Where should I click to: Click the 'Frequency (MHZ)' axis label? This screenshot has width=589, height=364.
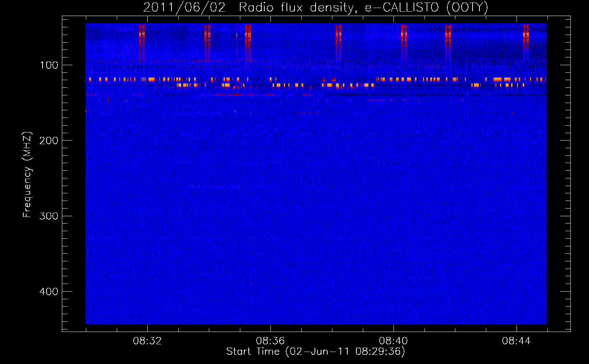tap(27, 175)
